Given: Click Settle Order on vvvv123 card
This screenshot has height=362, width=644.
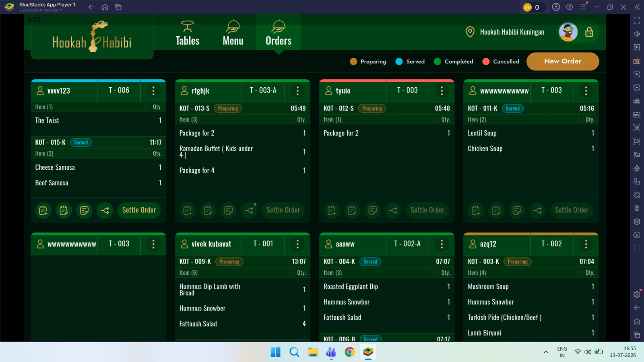Looking at the screenshot, I should [139, 210].
